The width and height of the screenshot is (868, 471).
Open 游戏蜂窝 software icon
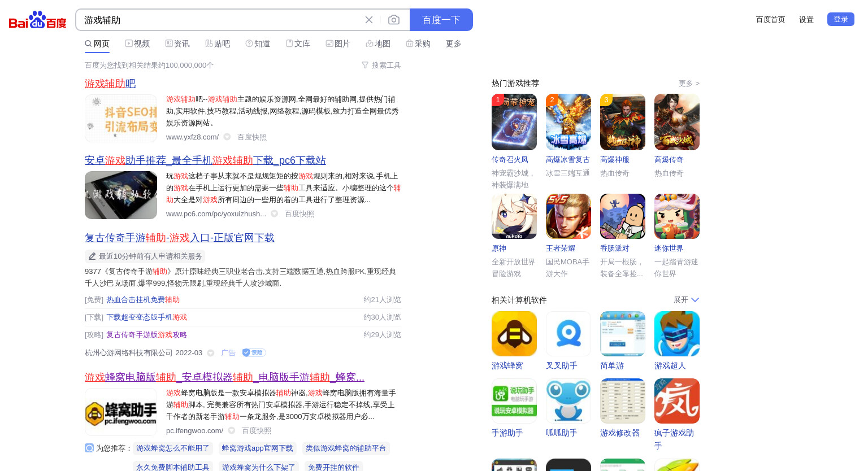(x=514, y=334)
